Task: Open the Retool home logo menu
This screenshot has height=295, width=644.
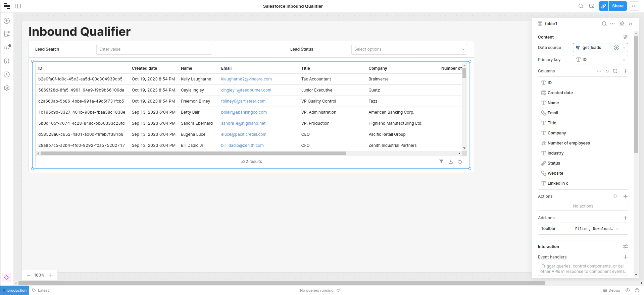Action: pos(6,6)
